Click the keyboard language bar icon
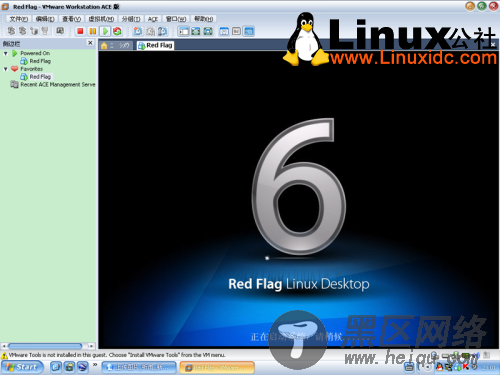Screen dimensions: 500x375 coord(409,367)
